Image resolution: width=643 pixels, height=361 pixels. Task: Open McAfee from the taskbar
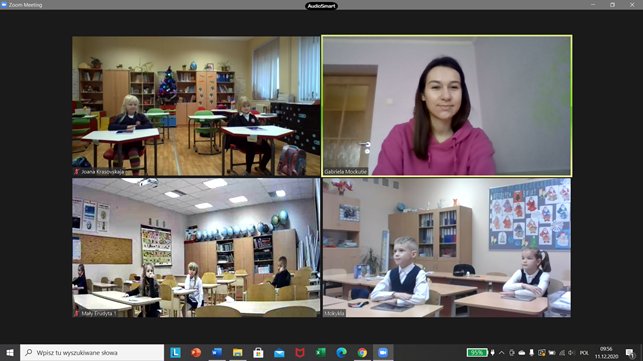pyautogui.click(x=300, y=352)
